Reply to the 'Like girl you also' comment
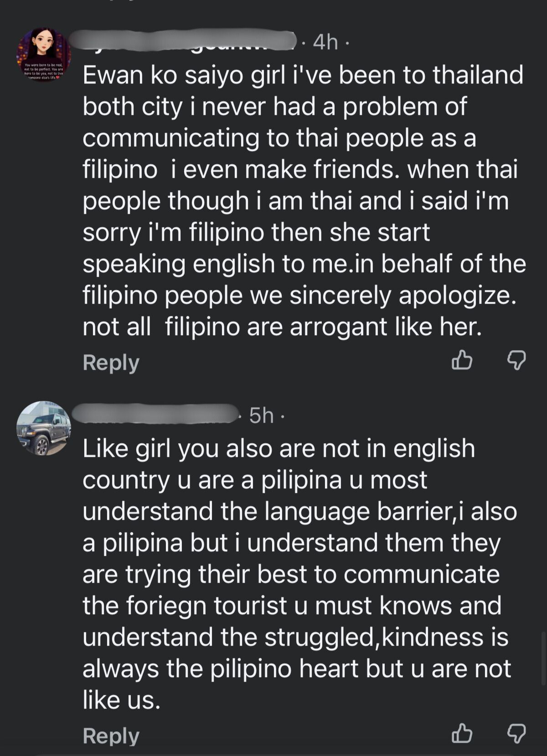Image resolution: width=547 pixels, height=756 pixels. pos(111,736)
